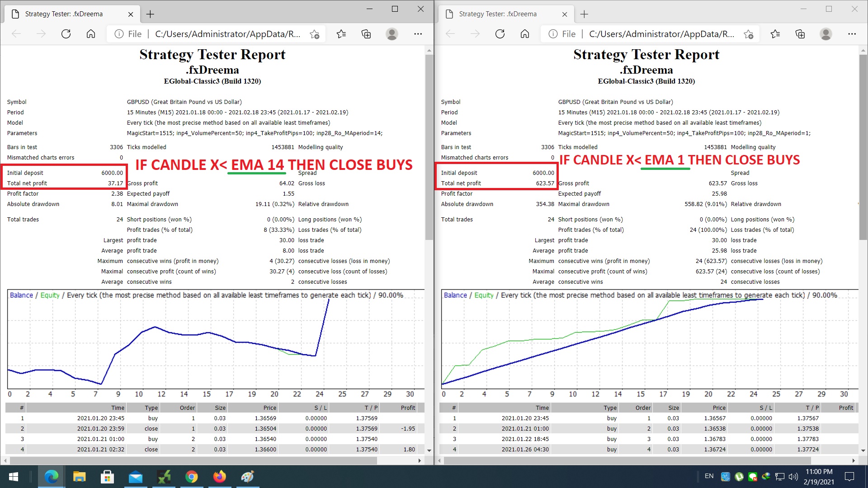Open notification center in taskbar

849,476
